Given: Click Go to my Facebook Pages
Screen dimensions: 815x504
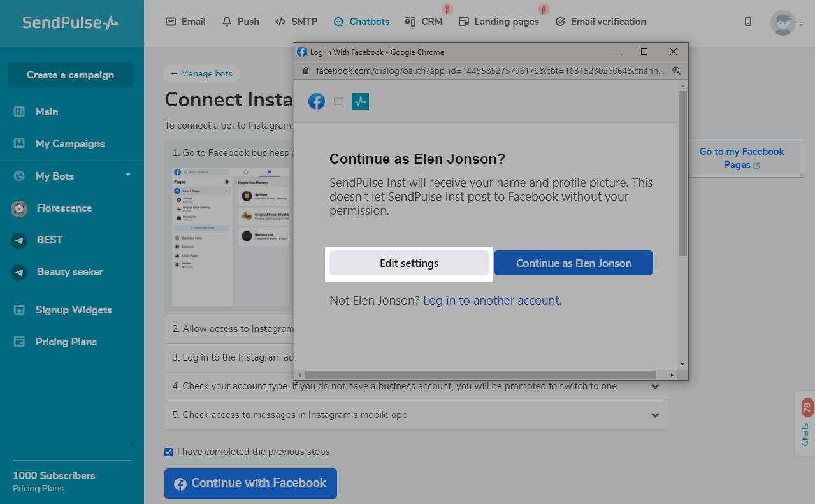Looking at the screenshot, I should (x=742, y=158).
